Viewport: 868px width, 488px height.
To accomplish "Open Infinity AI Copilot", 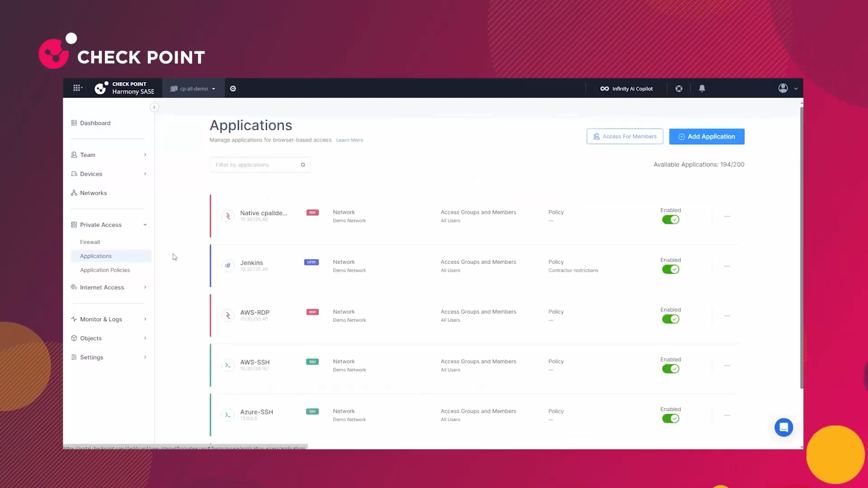I will [x=626, y=89].
